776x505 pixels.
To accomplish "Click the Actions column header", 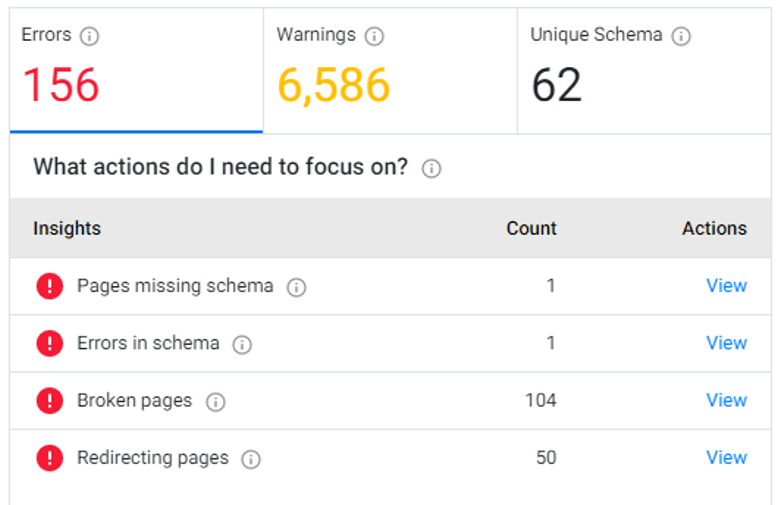I will point(714,228).
